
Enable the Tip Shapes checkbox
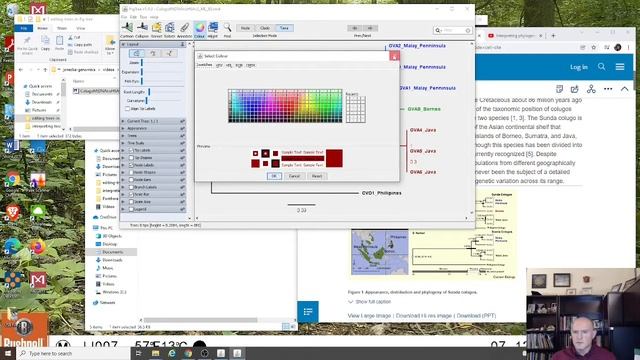131,158
